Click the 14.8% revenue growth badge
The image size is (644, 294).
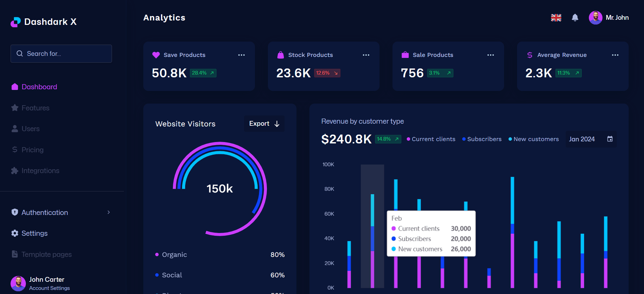388,139
